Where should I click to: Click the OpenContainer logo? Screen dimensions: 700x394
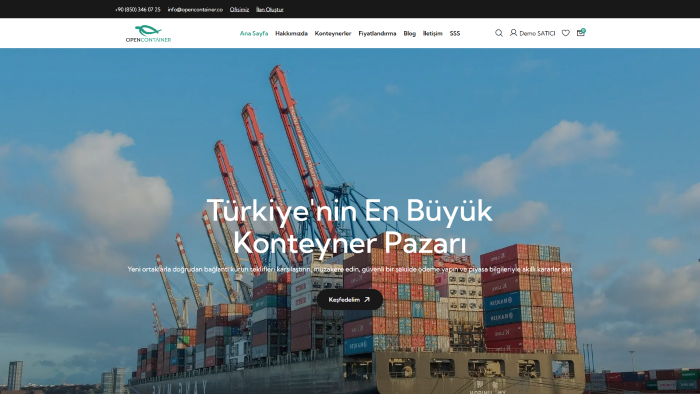coord(148,33)
